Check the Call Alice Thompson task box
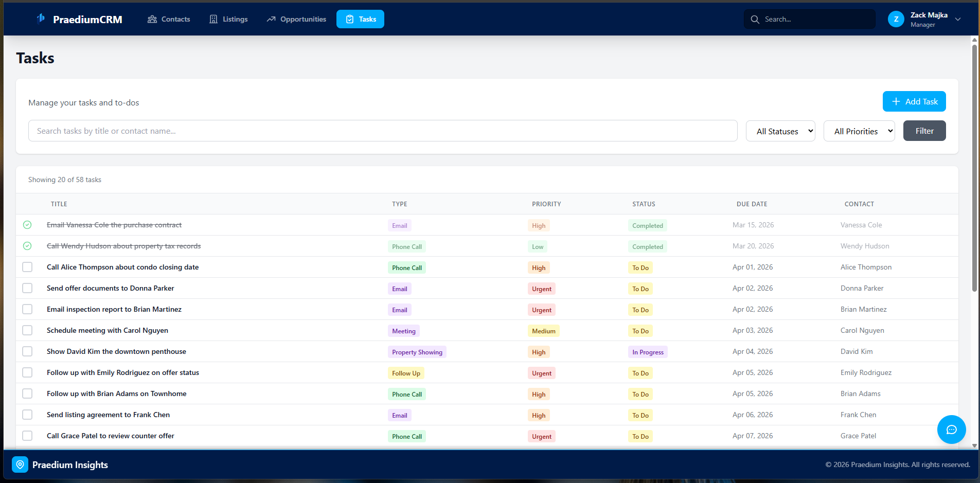The image size is (980, 483). [x=27, y=267]
